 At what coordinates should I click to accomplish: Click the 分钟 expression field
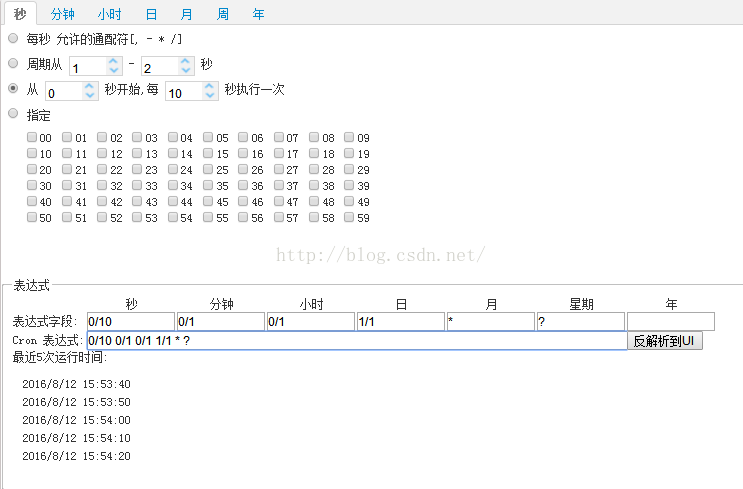coord(221,322)
